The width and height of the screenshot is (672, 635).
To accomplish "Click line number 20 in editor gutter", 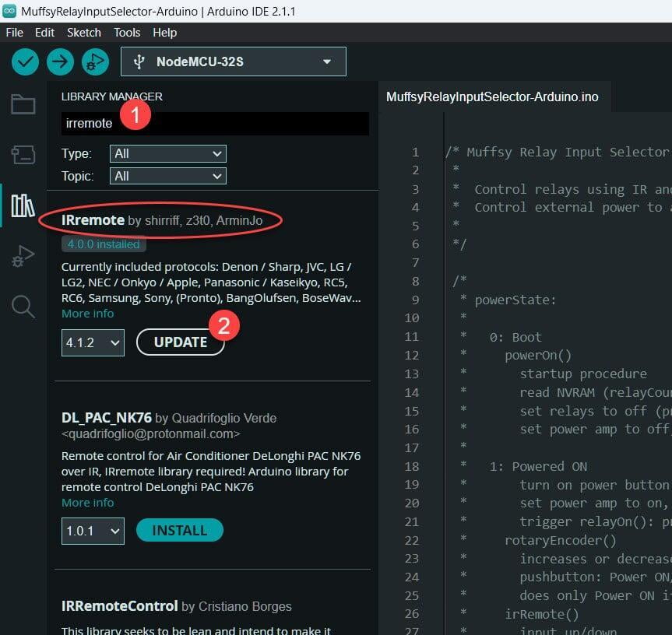I will click(412, 503).
